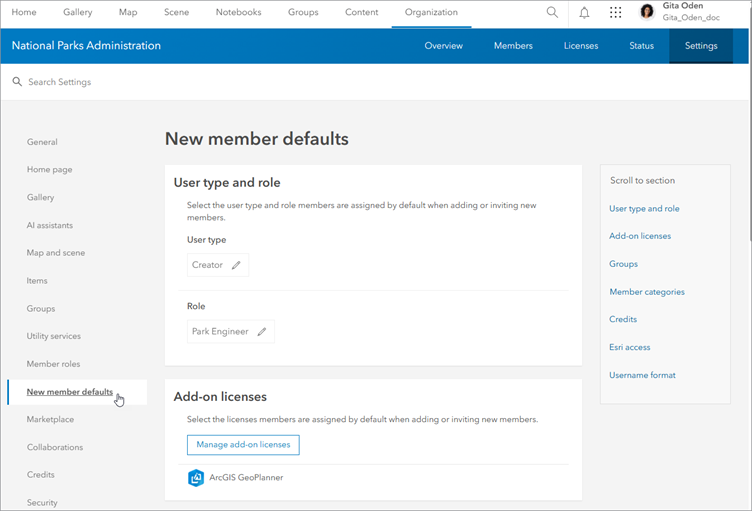
Task: Jump to Member categories section
Action: 647,292
